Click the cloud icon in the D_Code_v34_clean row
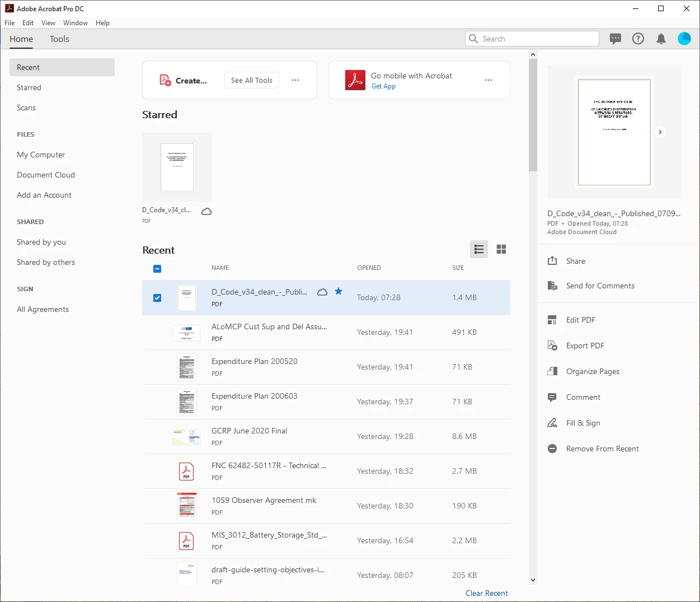Image resolution: width=700 pixels, height=602 pixels. pos(322,292)
